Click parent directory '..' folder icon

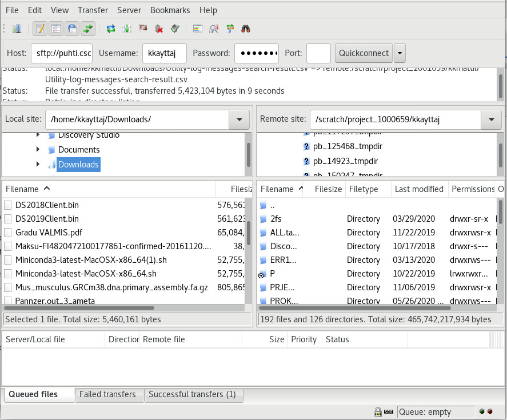click(x=263, y=205)
